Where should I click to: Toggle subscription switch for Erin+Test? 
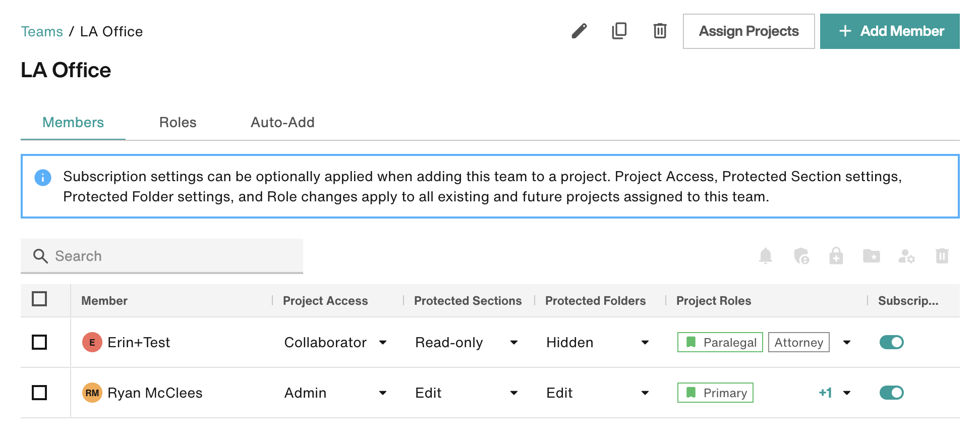click(892, 342)
